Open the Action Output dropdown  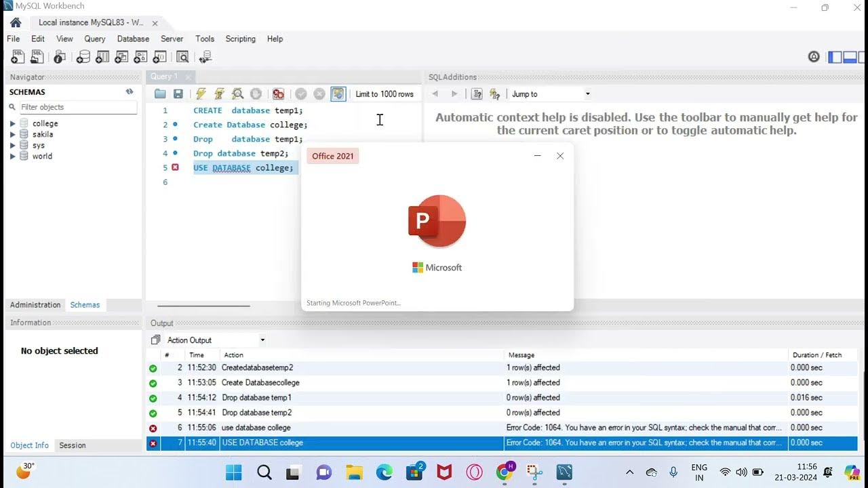tap(216, 340)
